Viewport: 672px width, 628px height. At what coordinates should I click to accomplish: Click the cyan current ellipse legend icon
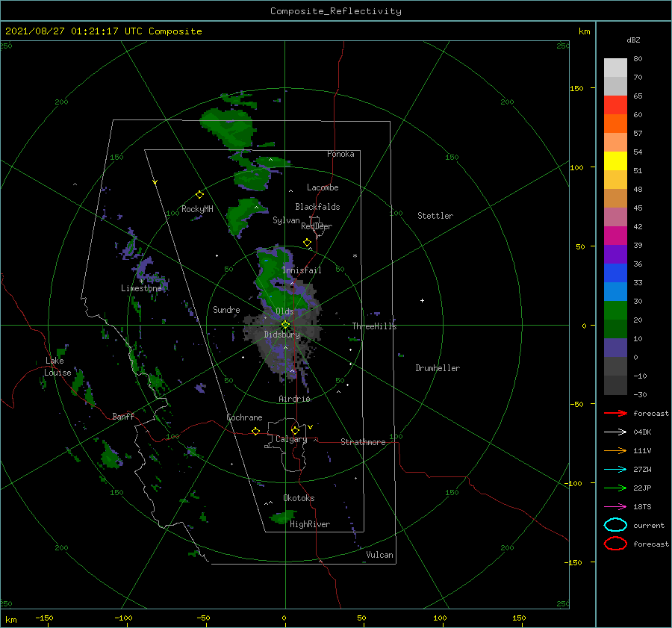615,525
